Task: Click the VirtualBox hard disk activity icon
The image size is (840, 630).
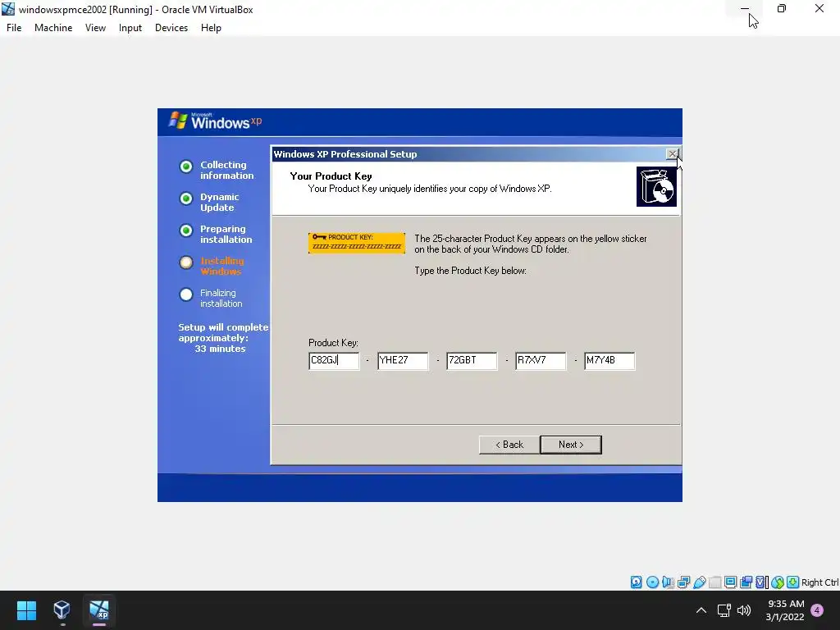Action: tap(636, 582)
